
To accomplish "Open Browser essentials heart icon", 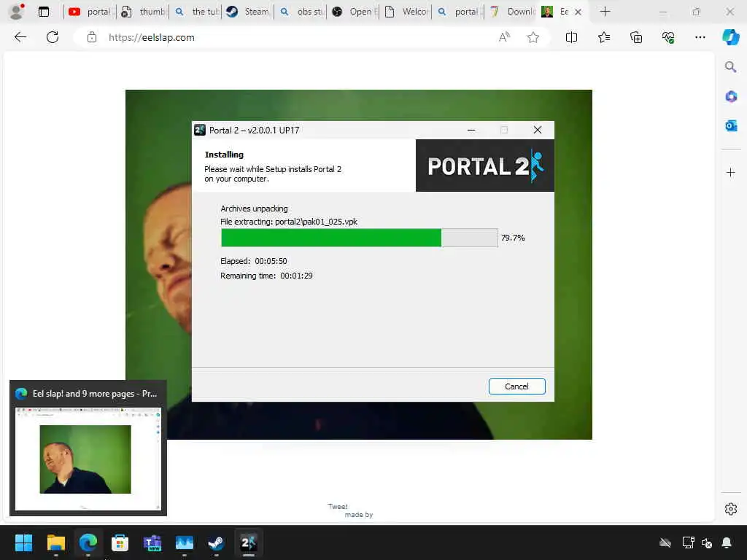I will click(x=668, y=37).
